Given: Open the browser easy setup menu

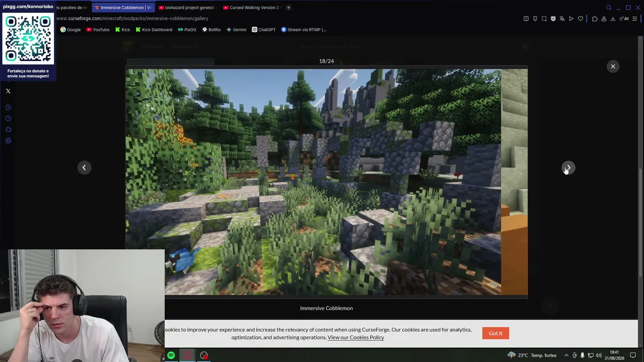Looking at the screenshot, I should coord(635,19).
